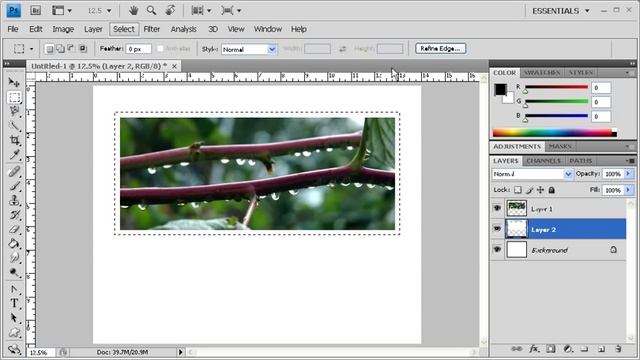Select the Eyedropper tool
This screenshot has width=640, height=360.
coord(14,154)
